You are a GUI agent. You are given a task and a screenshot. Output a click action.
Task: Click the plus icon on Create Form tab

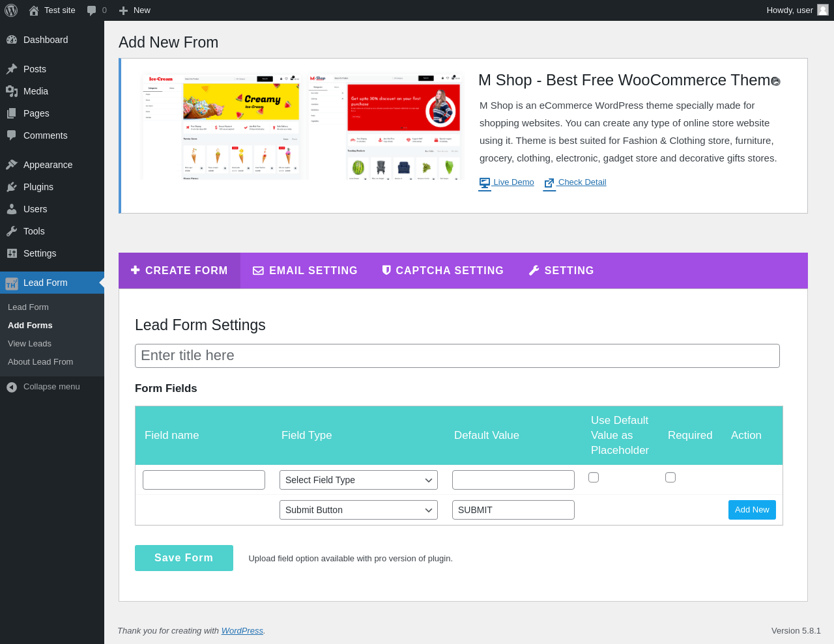[135, 270]
